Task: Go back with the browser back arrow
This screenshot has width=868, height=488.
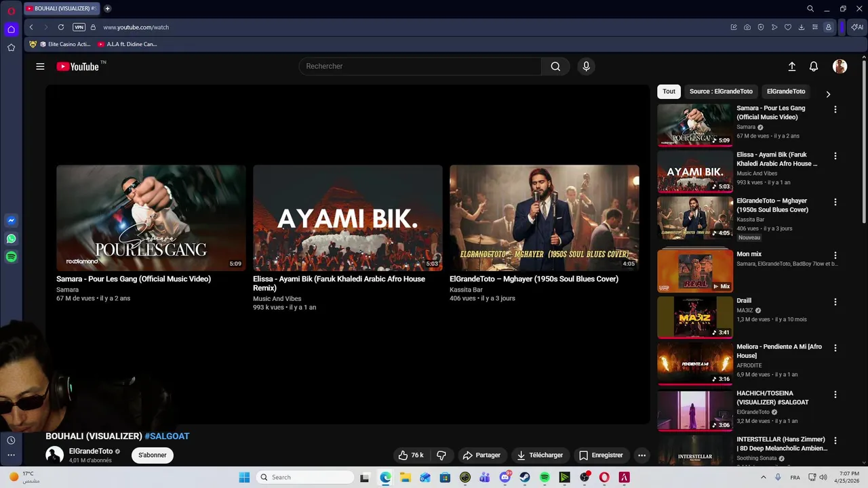Action: click(31, 27)
